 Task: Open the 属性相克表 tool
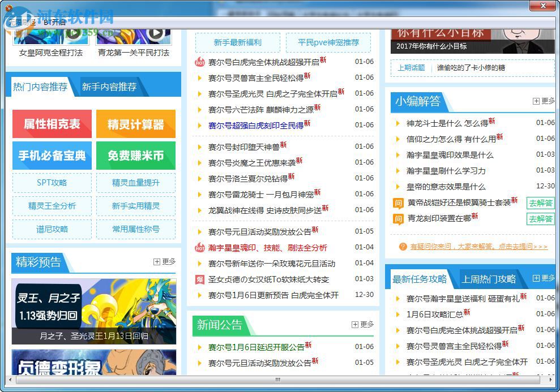pyautogui.click(x=52, y=124)
